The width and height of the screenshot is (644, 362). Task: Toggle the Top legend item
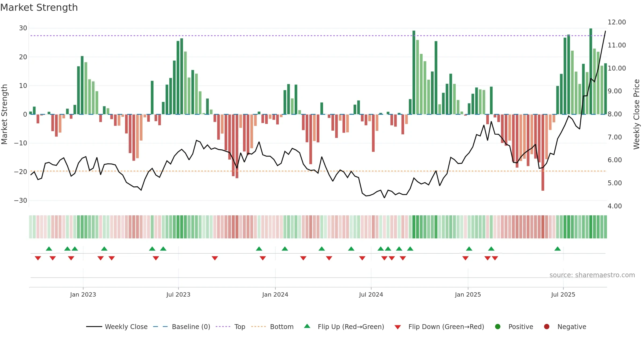[x=230, y=327]
